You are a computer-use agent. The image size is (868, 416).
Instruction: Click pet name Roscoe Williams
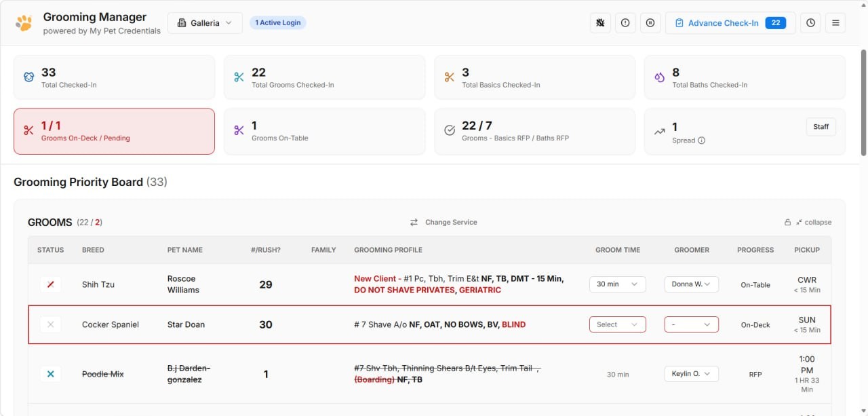183,284
